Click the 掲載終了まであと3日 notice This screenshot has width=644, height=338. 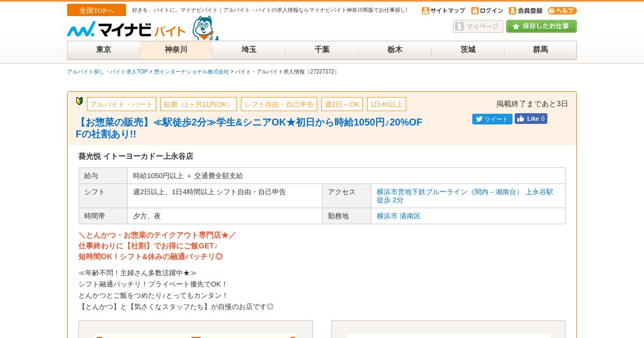tap(532, 104)
